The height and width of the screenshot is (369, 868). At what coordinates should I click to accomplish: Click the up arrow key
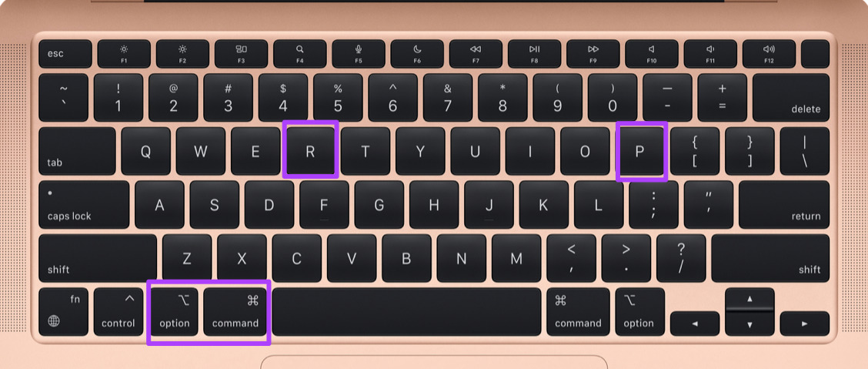pyautogui.click(x=749, y=299)
